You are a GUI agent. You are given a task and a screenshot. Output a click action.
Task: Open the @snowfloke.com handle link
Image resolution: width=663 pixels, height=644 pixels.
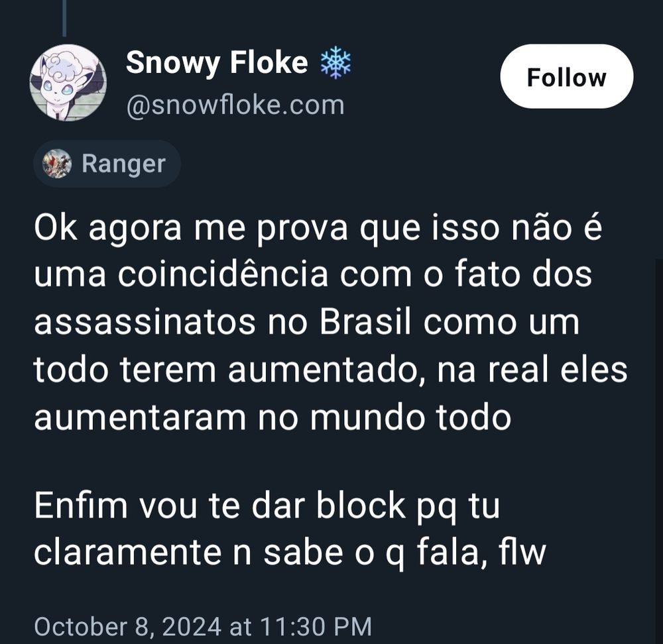pyautogui.click(x=235, y=105)
